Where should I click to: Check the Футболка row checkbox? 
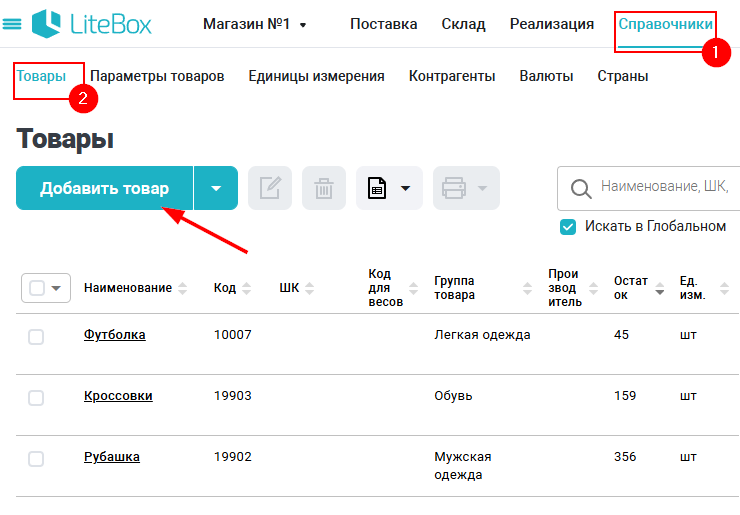(36, 337)
